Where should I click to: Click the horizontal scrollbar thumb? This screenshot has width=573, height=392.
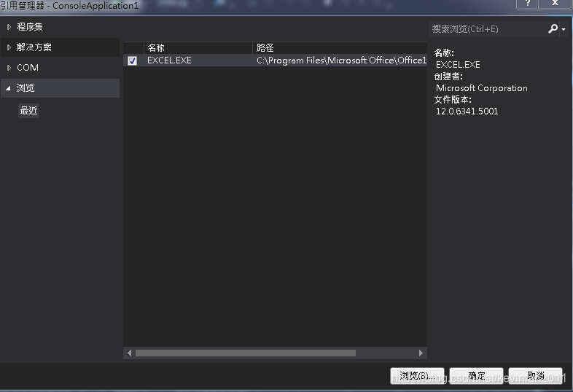[246, 353]
